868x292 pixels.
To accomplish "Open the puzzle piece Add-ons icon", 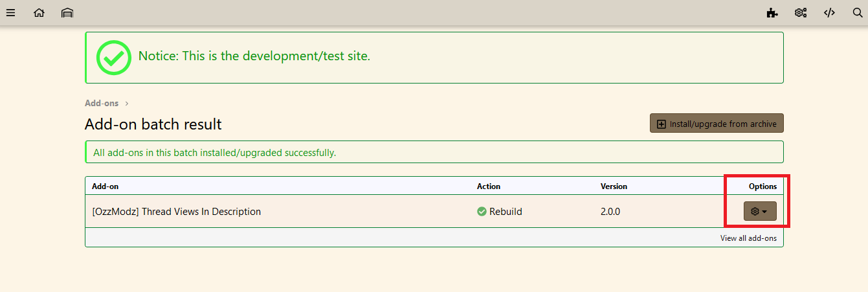I will (772, 12).
